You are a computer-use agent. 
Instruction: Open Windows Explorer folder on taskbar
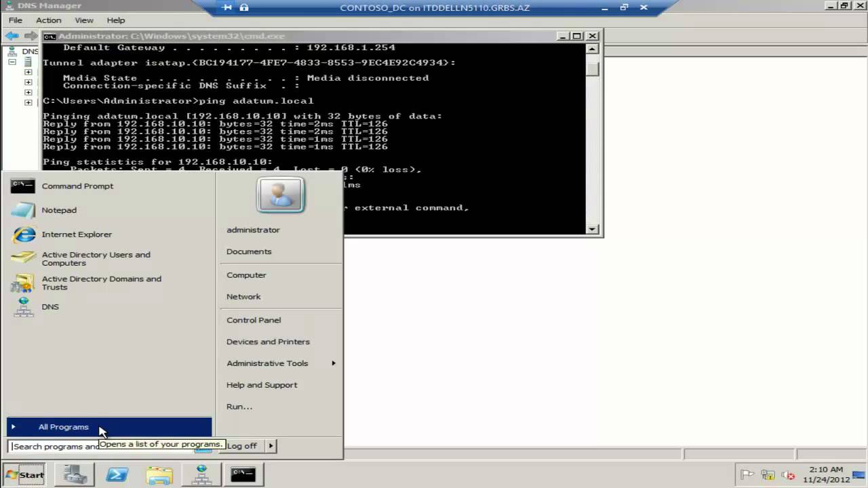tap(159, 474)
